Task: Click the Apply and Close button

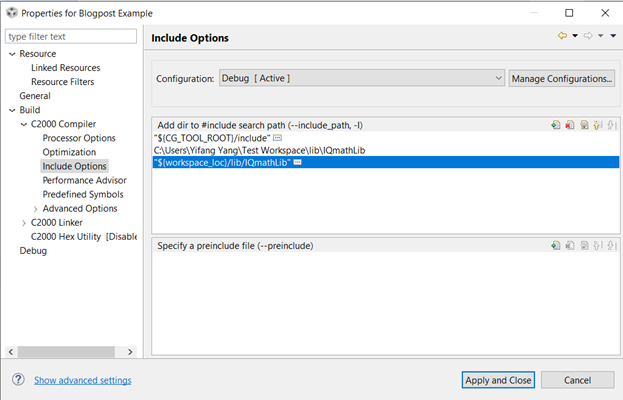Action: click(x=498, y=380)
